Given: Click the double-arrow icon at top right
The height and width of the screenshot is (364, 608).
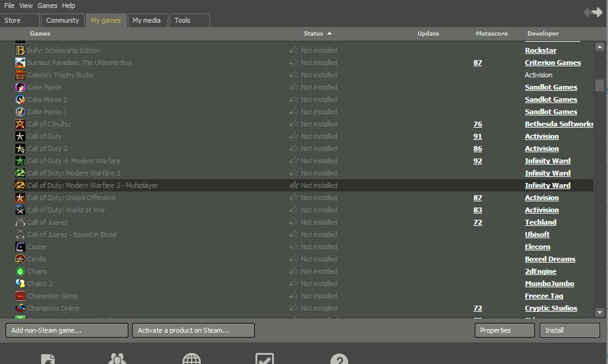Looking at the screenshot, I should click(x=593, y=12).
